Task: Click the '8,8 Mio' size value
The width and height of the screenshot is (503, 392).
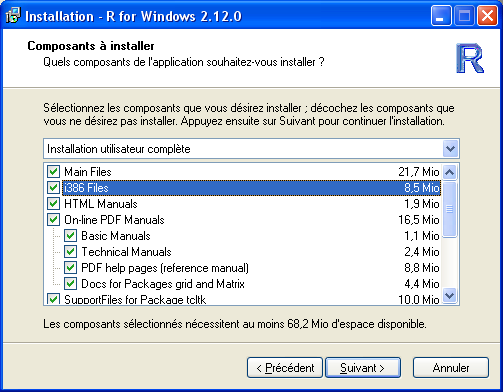Action: coord(422,268)
